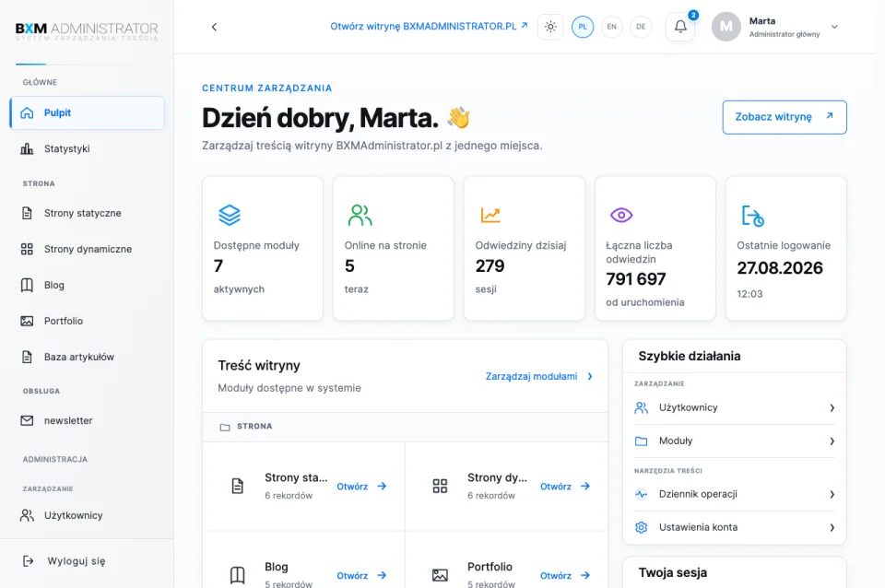Viewport: 885px width, 588px height.
Task: Click Marta's avatar circle
Action: [726, 27]
